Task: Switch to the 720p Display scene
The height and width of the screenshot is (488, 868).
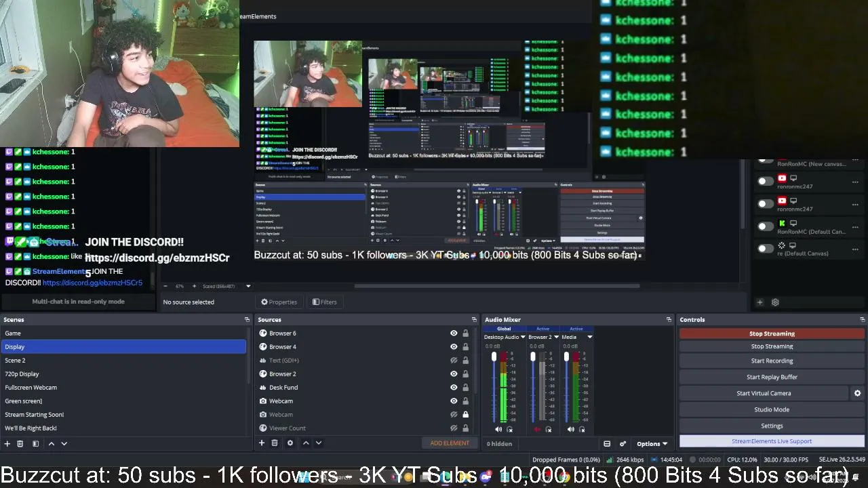Action: coord(123,374)
